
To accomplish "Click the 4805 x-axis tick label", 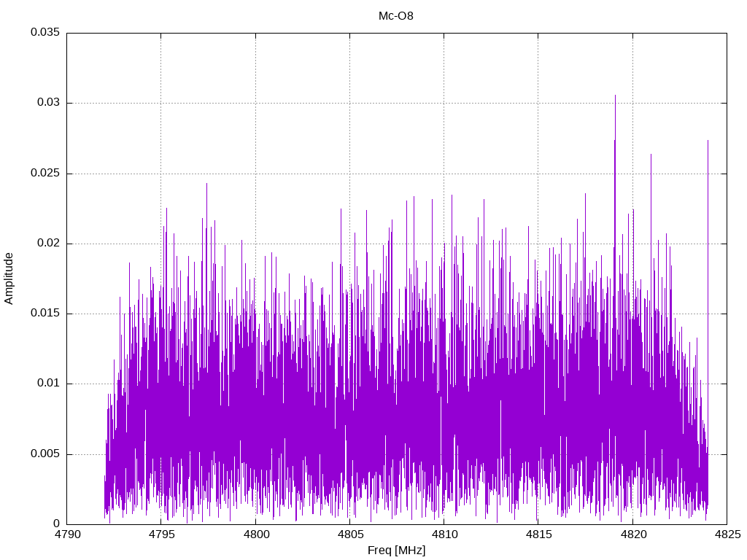I will coord(349,535).
